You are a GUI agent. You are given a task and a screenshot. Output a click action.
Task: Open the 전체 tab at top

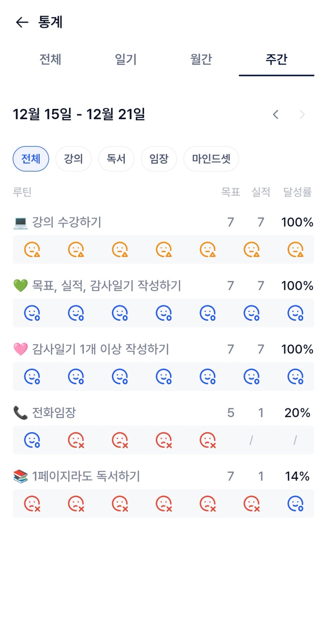[50, 60]
